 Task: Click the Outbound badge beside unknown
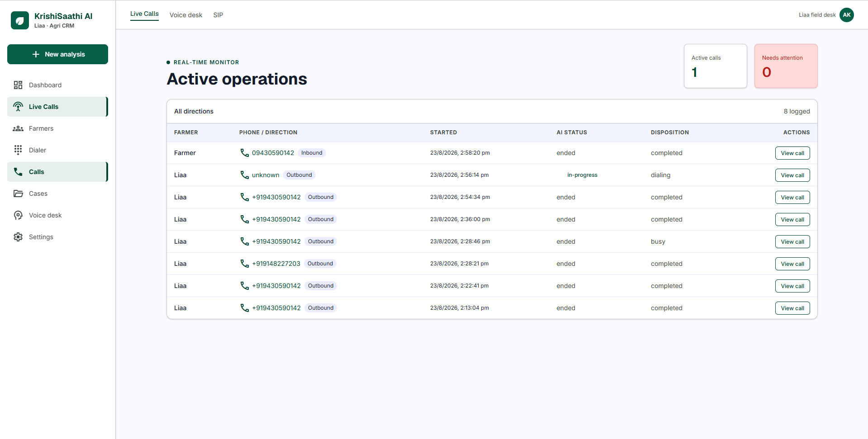[x=299, y=175]
